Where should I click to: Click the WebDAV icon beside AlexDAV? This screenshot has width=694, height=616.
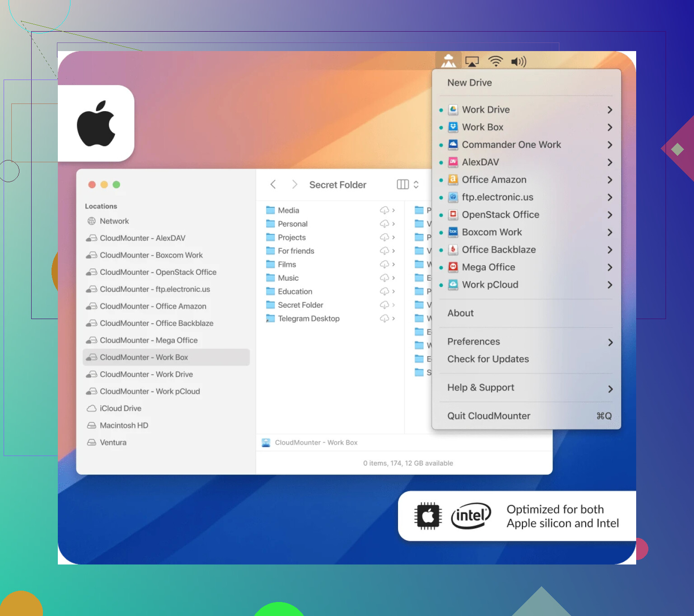pos(453,162)
